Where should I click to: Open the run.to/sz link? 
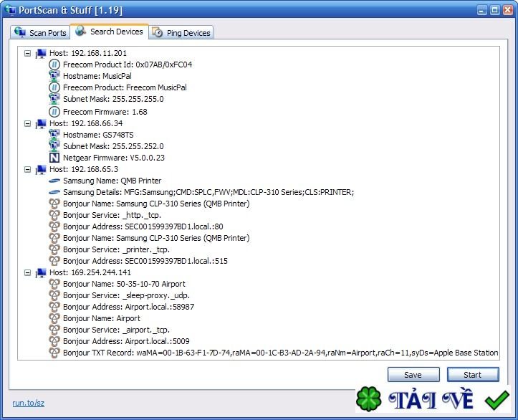click(x=29, y=403)
